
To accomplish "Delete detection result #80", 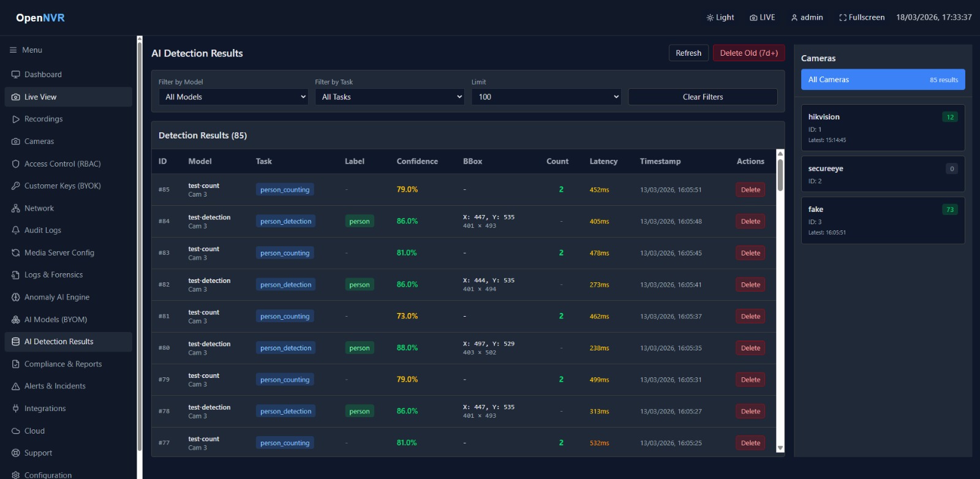I will point(750,348).
